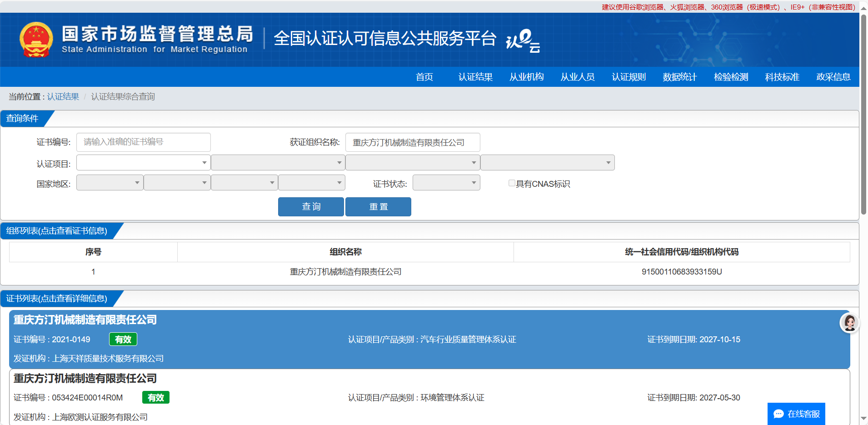Screen dimensions: 868x425
Task: Open the 数据统计 navigation menu
Action: (680, 77)
